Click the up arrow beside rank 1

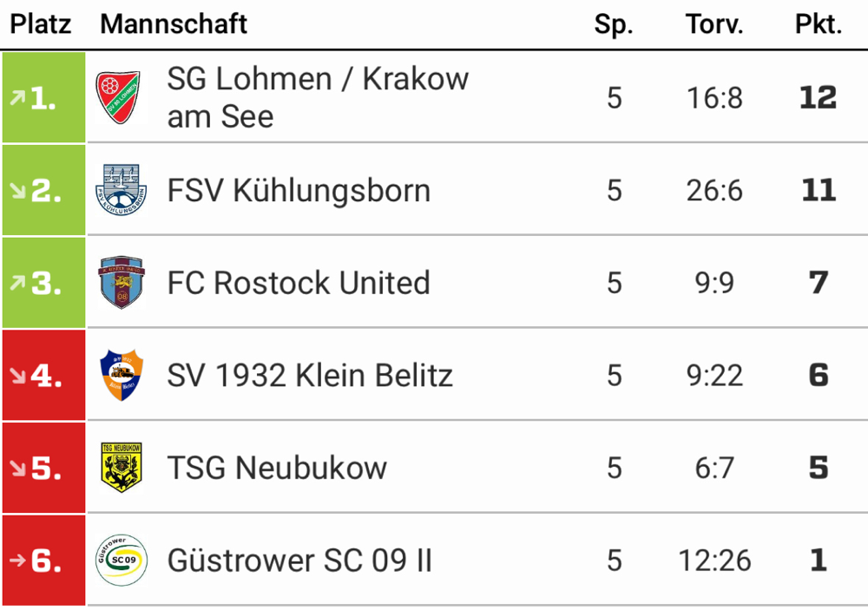(x=16, y=98)
